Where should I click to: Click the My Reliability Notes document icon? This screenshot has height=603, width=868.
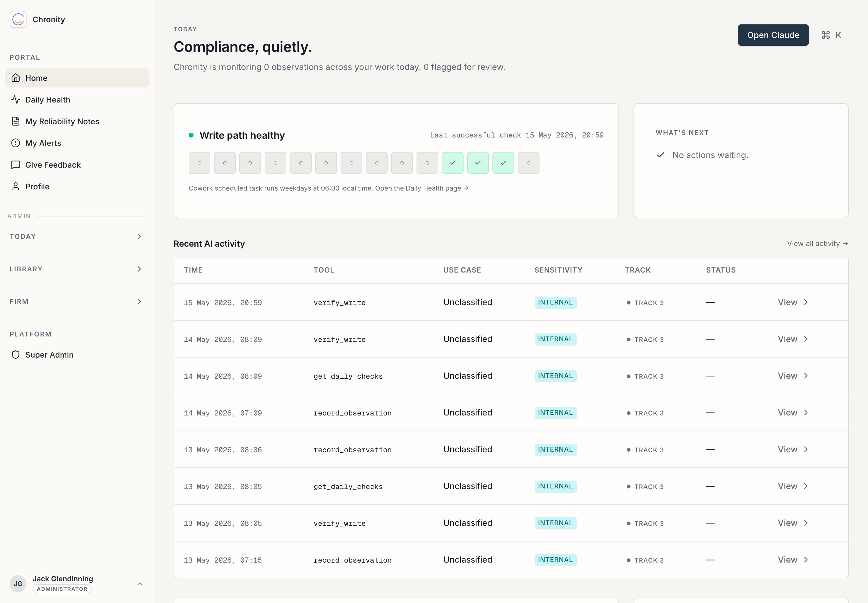click(x=15, y=121)
